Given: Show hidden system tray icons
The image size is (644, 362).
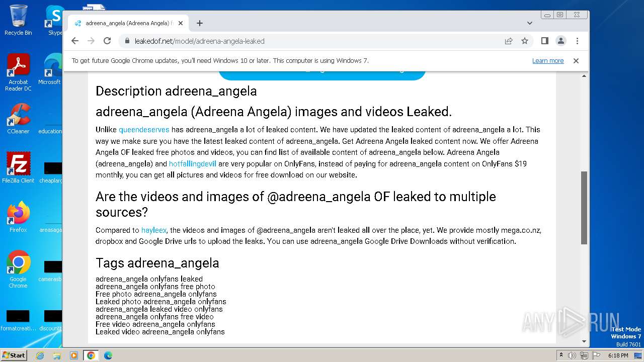Looking at the screenshot, I should click(x=561, y=355).
